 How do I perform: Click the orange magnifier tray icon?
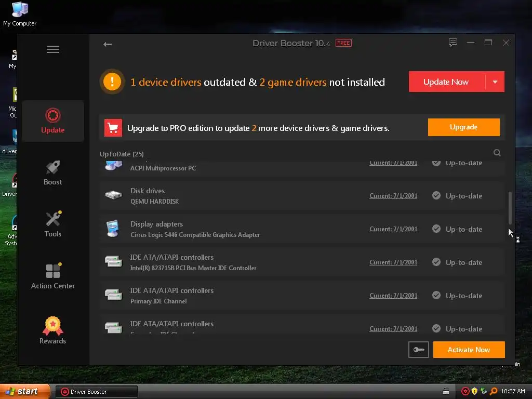coord(494,392)
